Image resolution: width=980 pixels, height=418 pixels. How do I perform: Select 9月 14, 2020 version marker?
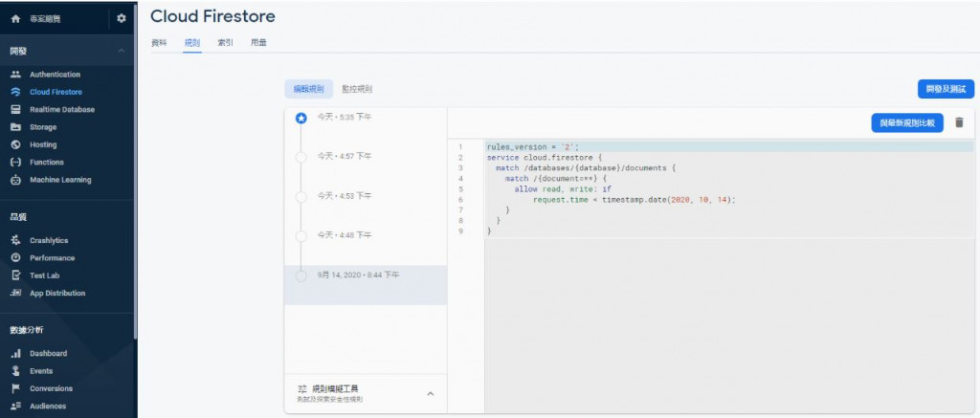[301, 275]
